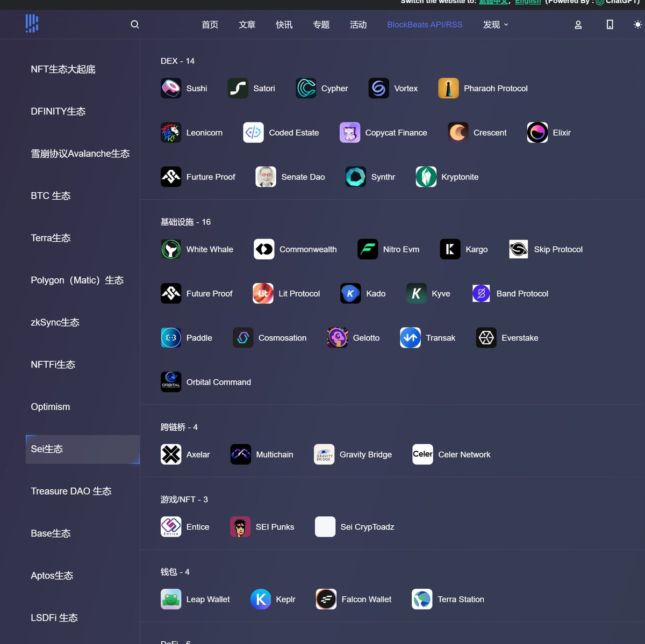Click the Nitro Evm icon
Image resolution: width=645 pixels, height=644 pixels.
[x=368, y=249]
